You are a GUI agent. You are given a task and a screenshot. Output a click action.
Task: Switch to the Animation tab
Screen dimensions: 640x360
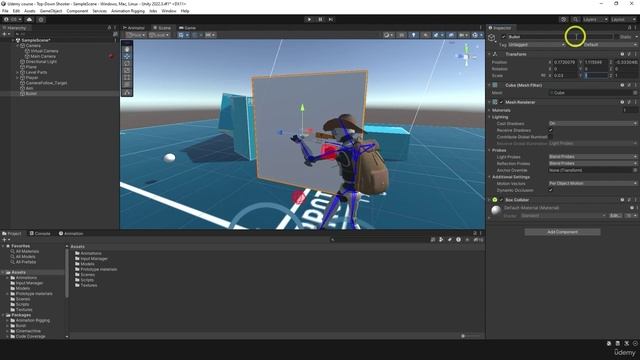tap(71, 233)
